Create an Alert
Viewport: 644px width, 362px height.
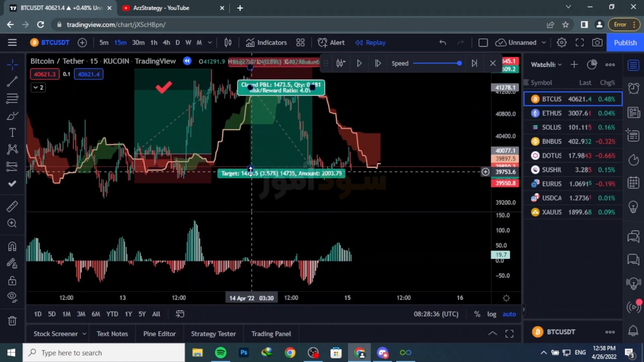click(x=331, y=43)
